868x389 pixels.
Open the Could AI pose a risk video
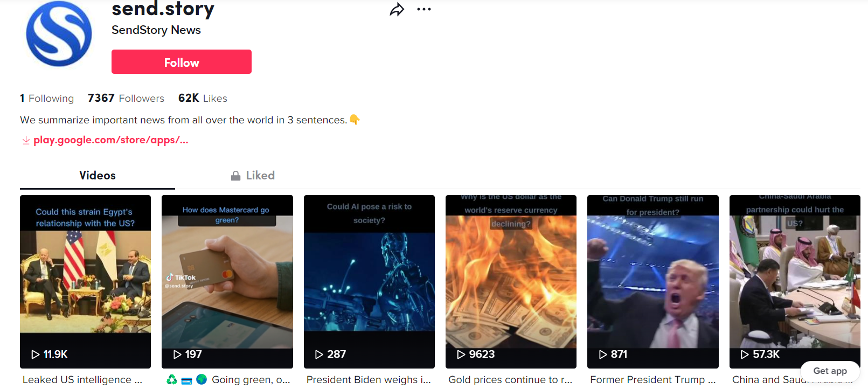pos(369,282)
